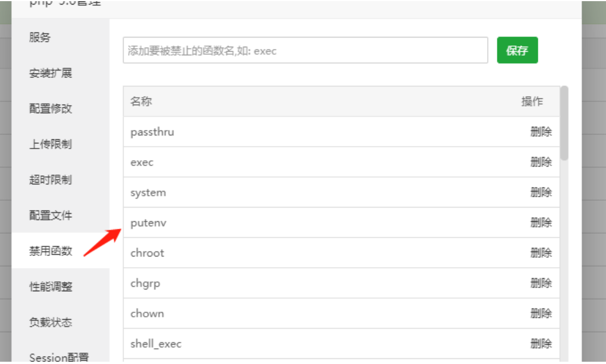Delete the chroot function entry
The height and width of the screenshot is (364, 606).
(541, 253)
